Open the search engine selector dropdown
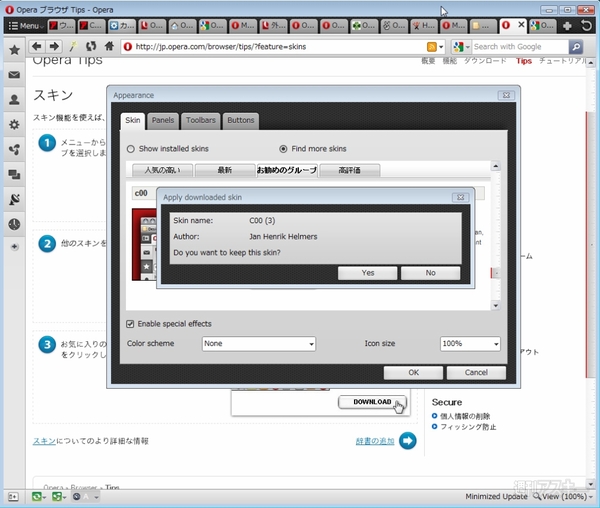Screen dimensions: 600x508 click(x=461, y=47)
